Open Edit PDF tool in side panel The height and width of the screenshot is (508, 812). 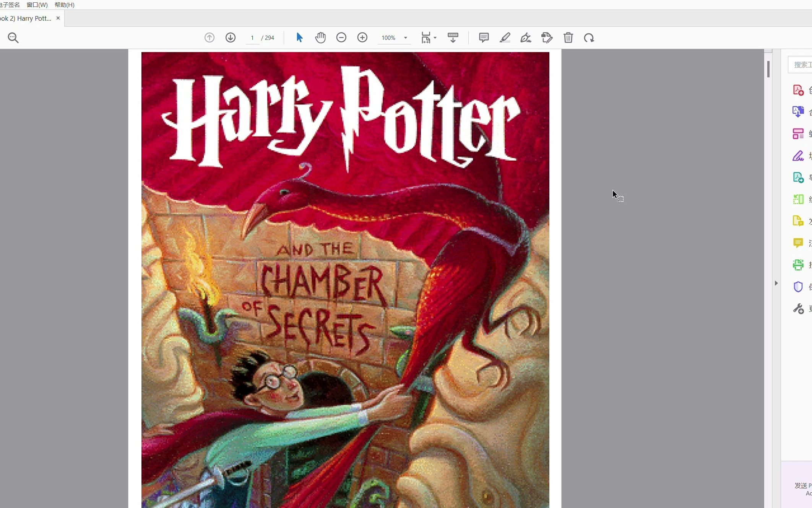tap(798, 134)
